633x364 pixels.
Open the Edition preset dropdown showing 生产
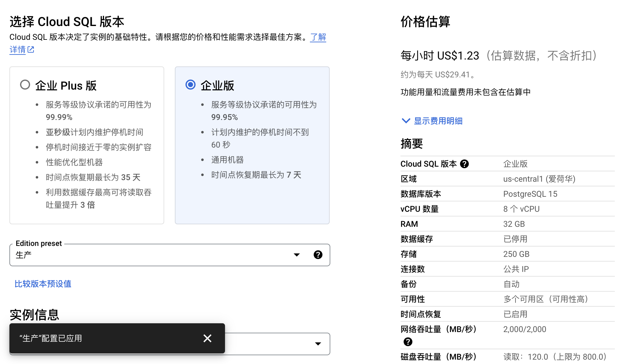[x=170, y=255]
